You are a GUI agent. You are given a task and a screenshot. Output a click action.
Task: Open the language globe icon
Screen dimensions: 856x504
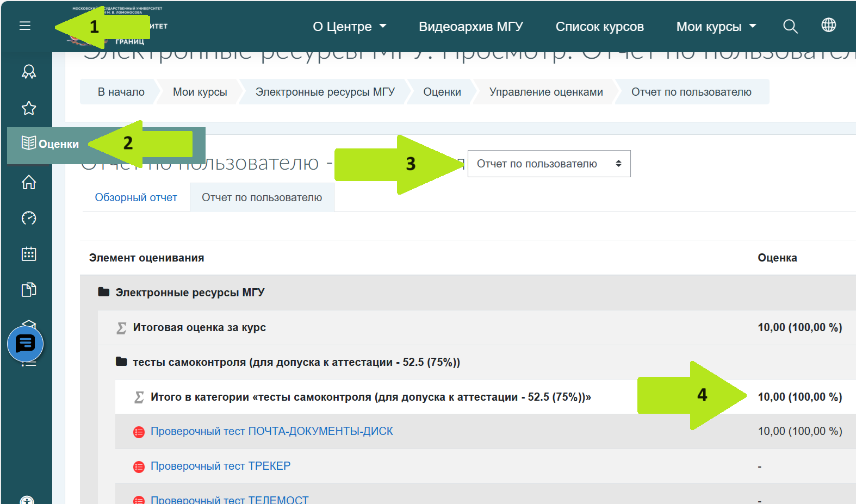coord(828,25)
